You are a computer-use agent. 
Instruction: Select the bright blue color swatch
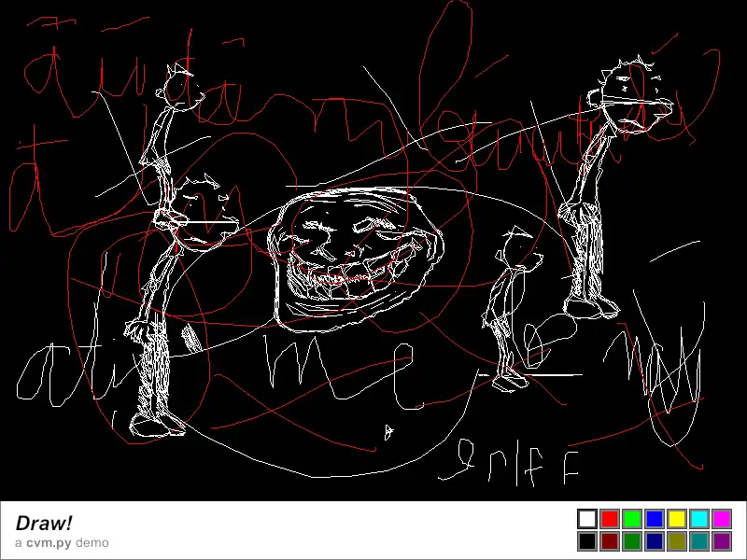tap(655, 519)
